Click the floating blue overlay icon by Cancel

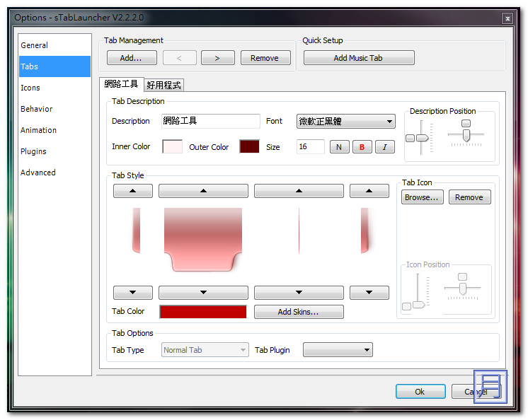[x=490, y=387]
